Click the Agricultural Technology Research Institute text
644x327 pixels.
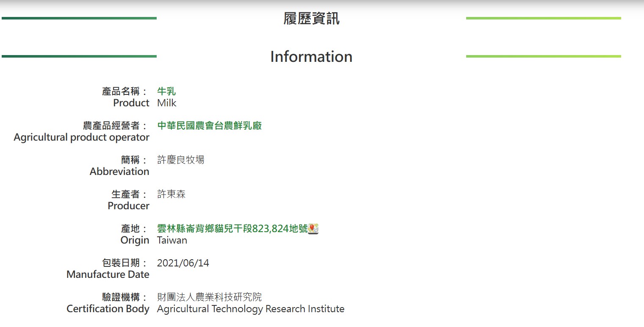pyautogui.click(x=250, y=309)
